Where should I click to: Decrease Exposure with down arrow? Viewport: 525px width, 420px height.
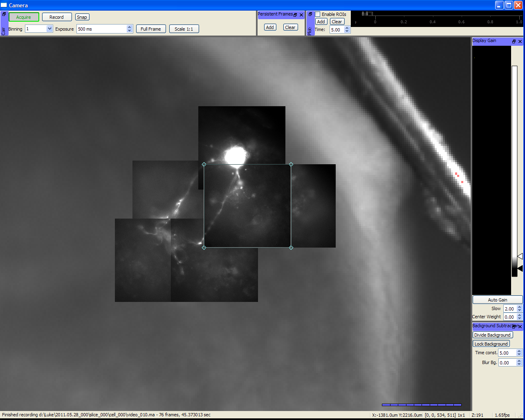click(130, 31)
